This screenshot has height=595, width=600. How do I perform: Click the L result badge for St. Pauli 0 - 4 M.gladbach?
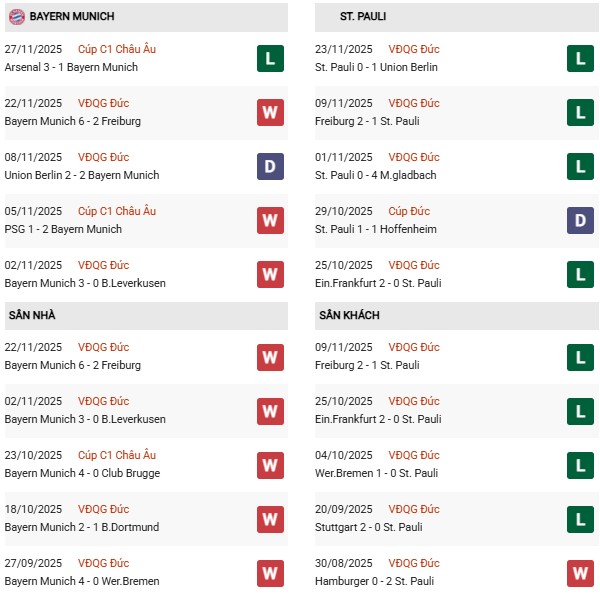coord(581,167)
